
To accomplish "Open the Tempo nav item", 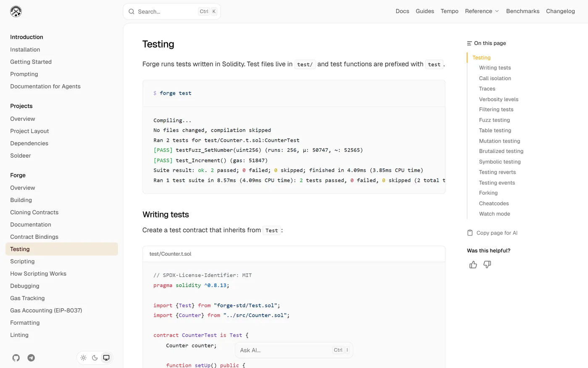I will (449, 11).
